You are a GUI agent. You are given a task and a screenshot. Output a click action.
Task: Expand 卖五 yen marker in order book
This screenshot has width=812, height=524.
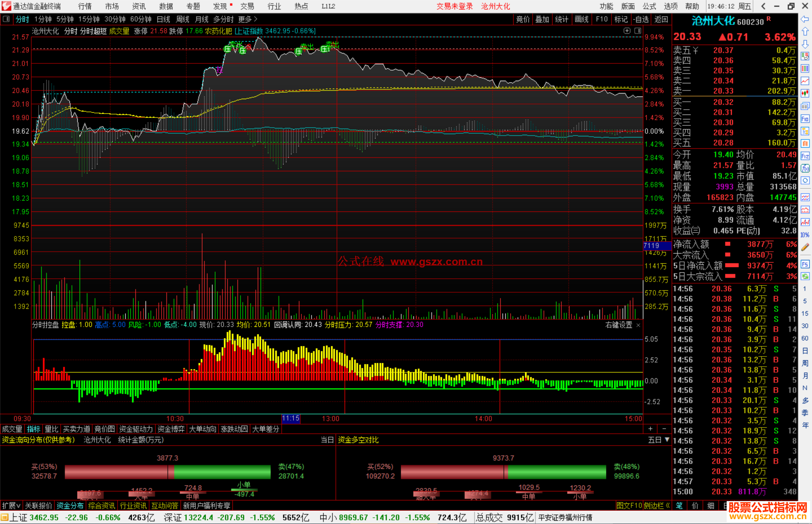(x=695, y=50)
